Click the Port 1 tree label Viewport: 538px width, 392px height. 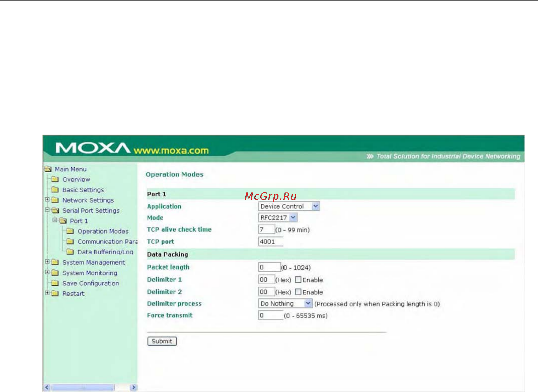click(79, 221)
